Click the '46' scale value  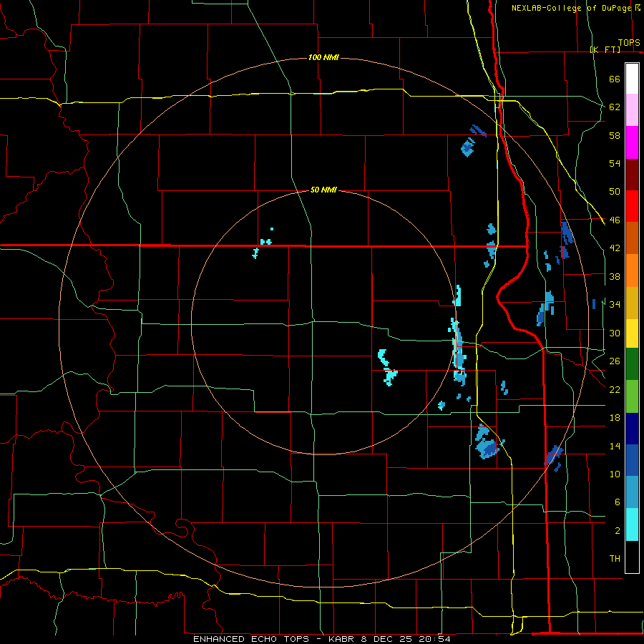tap(615, 220)
